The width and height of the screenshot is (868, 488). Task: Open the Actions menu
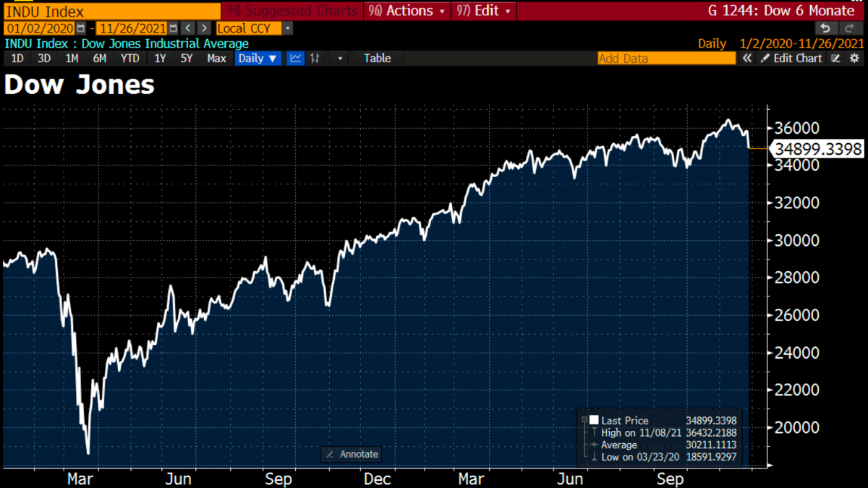[x=408, y=11]
